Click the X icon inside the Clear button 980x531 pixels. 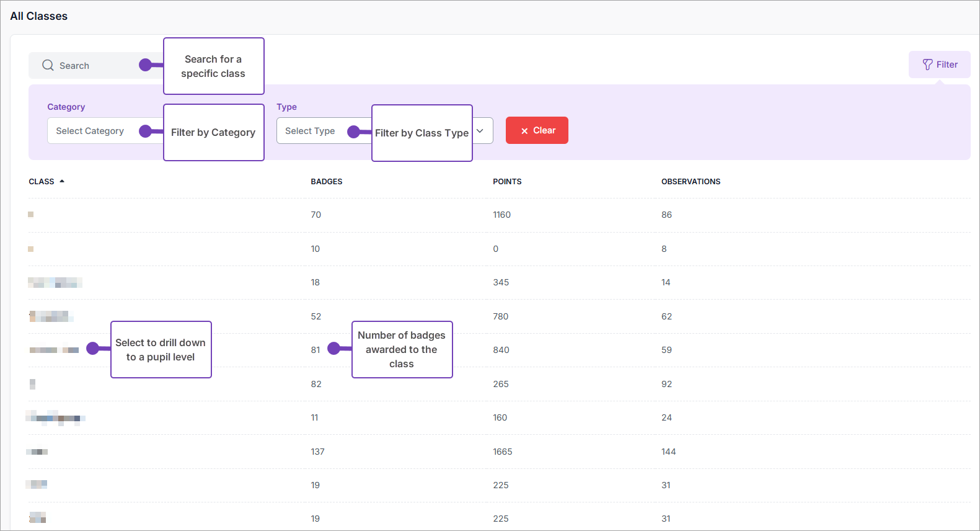click(524, 131)
